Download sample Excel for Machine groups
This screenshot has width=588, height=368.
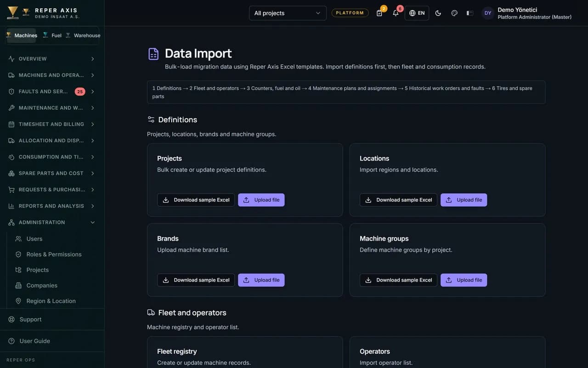(398, 280)
